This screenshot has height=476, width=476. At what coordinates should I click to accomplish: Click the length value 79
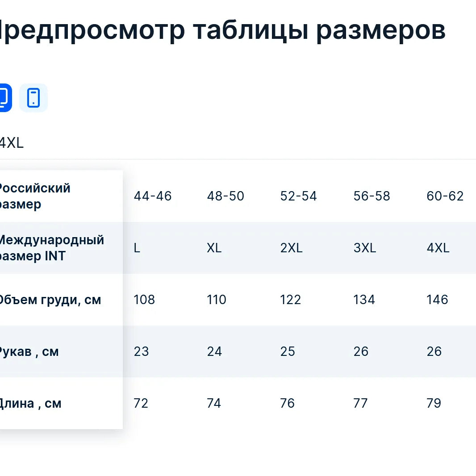(434, 403)
